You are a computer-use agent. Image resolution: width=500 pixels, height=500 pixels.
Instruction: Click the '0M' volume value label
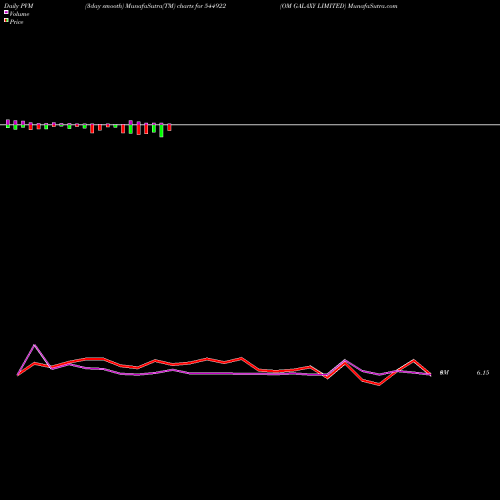(444, 373)
